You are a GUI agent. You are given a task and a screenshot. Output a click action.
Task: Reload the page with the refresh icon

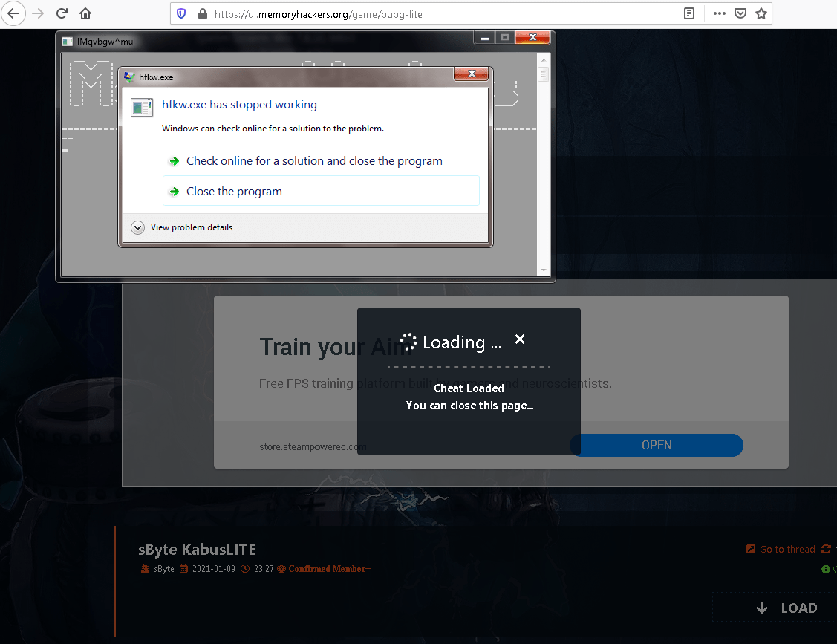(62, 13)
